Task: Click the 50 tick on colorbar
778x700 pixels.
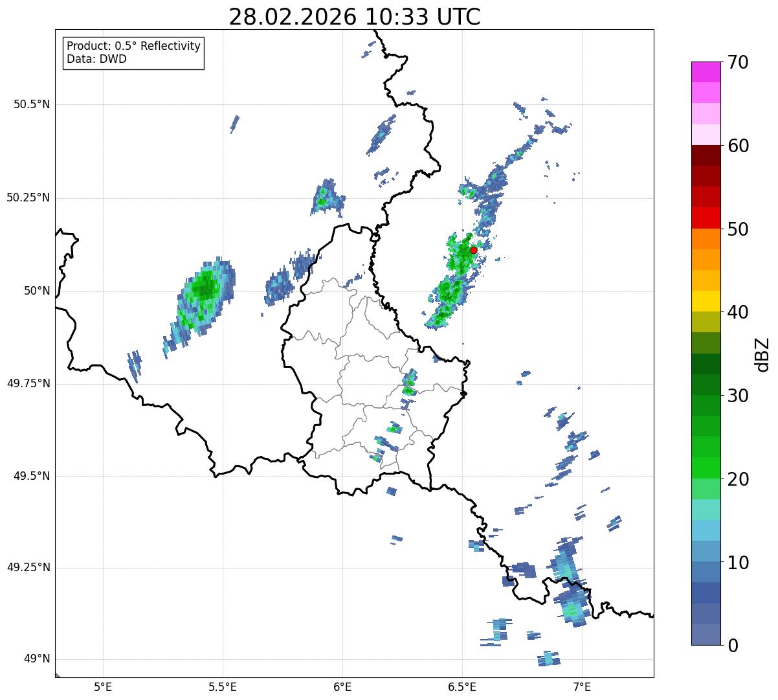Action: coord(738,229)
